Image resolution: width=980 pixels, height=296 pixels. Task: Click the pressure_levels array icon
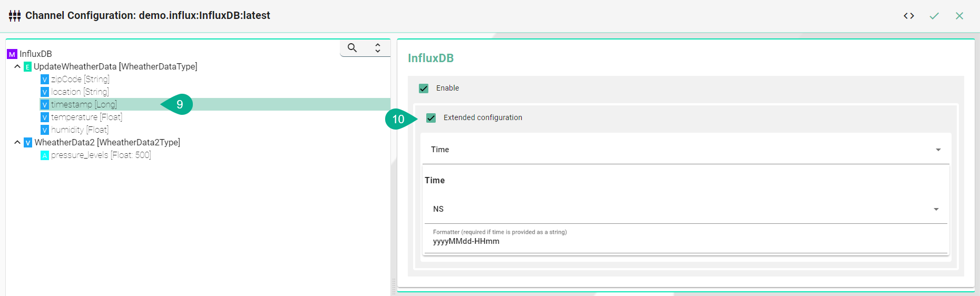tap(45, 155)
